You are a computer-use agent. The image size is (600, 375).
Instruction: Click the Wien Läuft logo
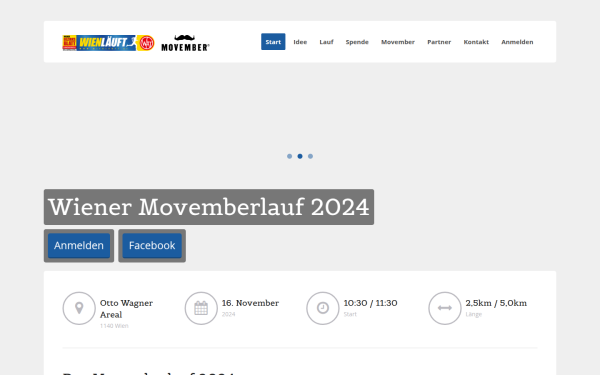click(x=108, y=43)
